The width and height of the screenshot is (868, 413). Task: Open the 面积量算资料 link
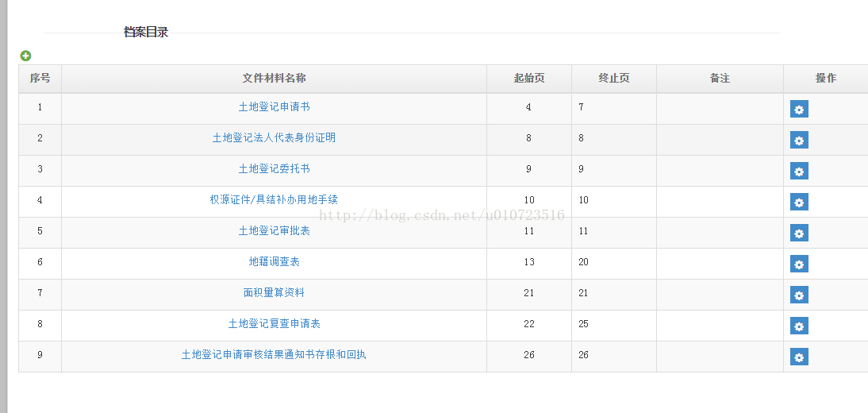tap(274, 293)
